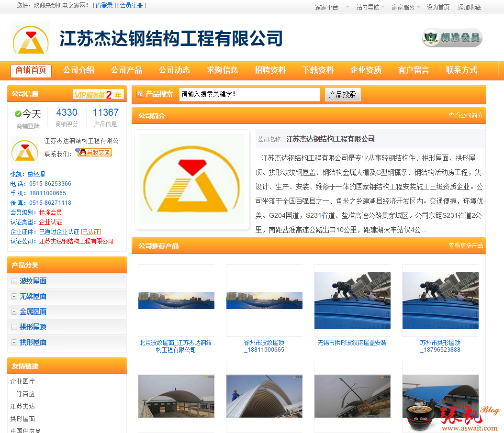Click the company logo in the header

31,40
